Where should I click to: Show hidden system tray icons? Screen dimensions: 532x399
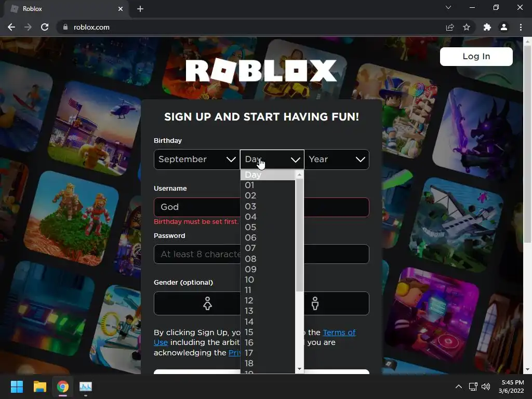coord(458,387)
